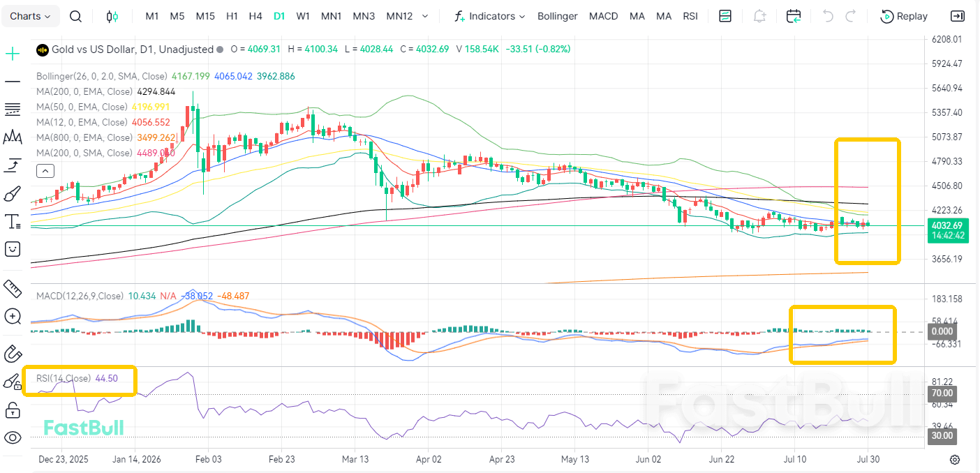The width and height of the screenshot is (980, 473).
Task: Select the Bollinger(26, 0, 2.0) legend entry
Action: click(x=102, y=76)
